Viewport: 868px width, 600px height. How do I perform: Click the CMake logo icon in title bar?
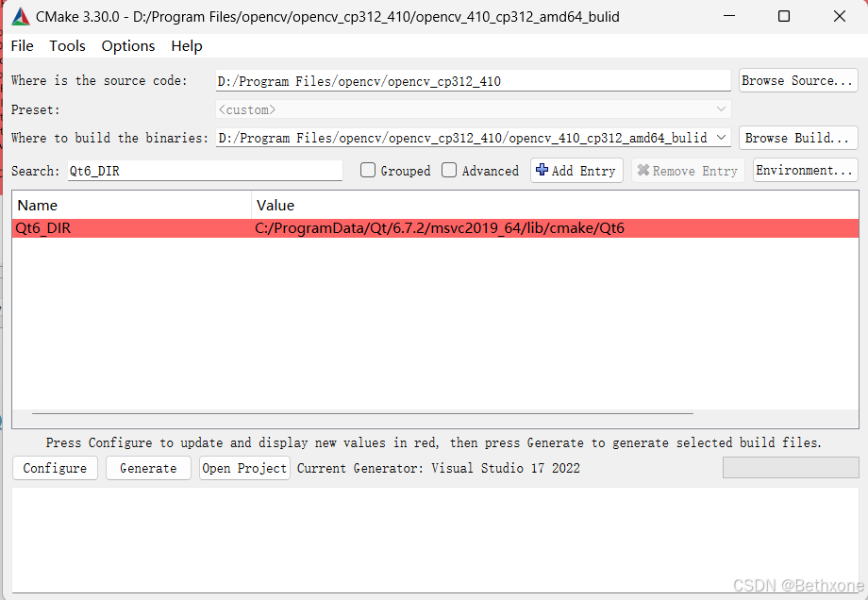click(x=21, y=17)
